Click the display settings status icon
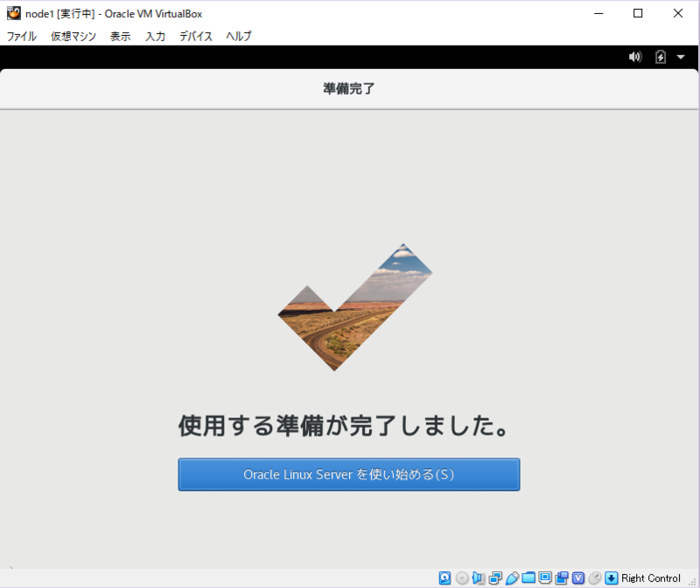Viewport: 700px width, 588px height. pyautogui.click(x=544, y=578)
